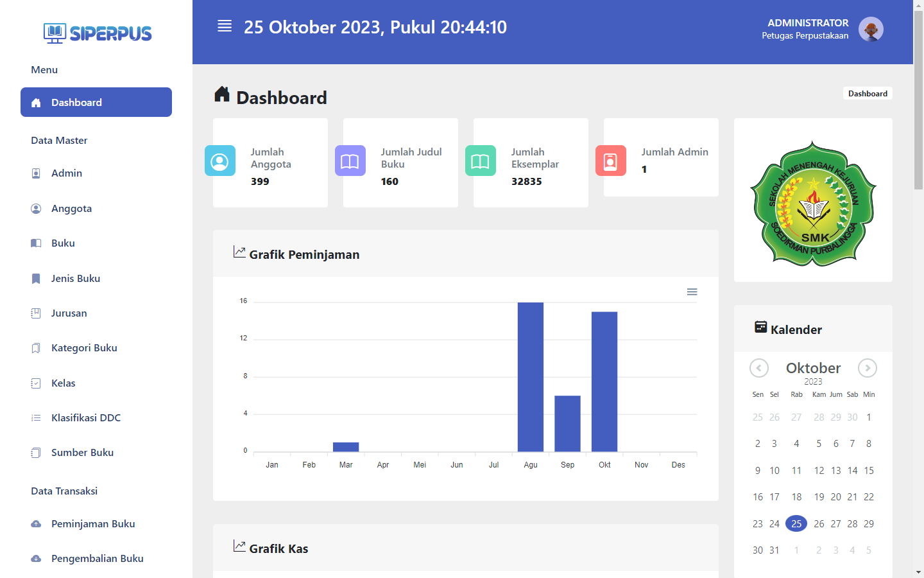The height and width of the screenshot is (578, 924).
Task: Open the Grafik Peminjaman chart options menu
Action: pyautogui.click(x=692, y=292)
